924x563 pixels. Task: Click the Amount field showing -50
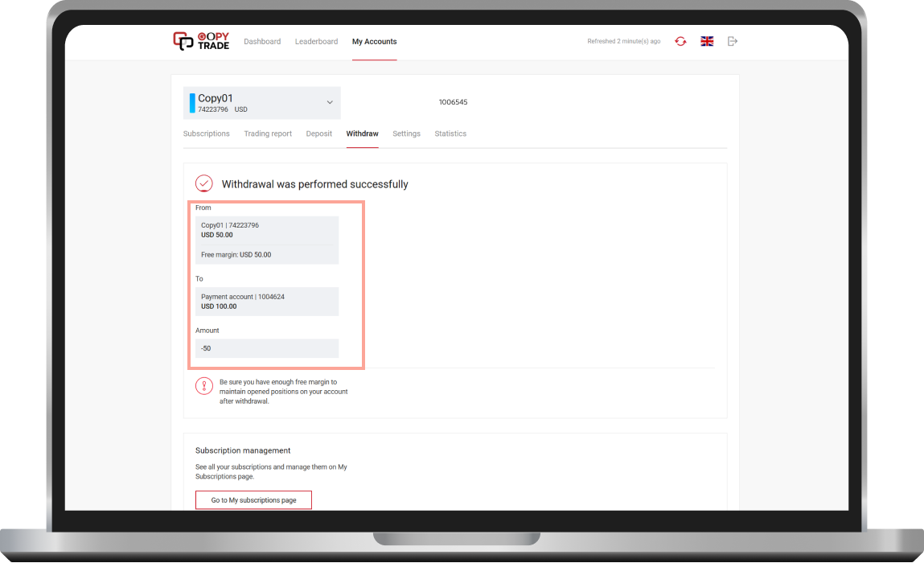pyautogui.click(x=266, y=347)
